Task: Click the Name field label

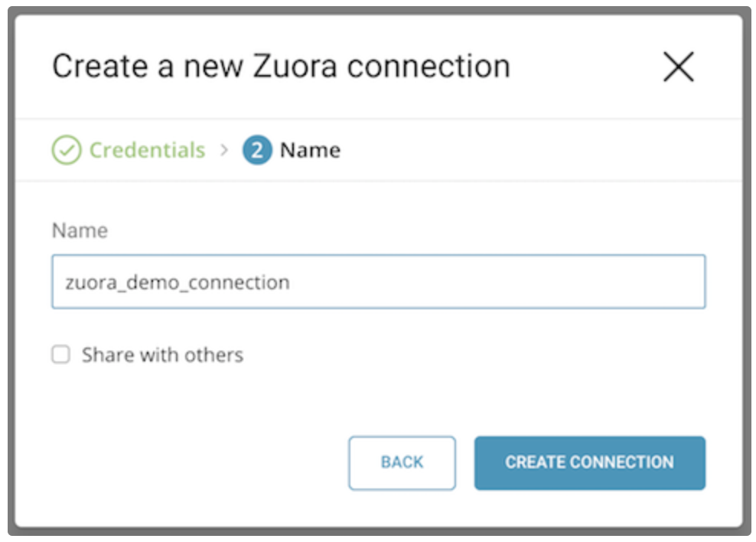Action: [80, 230]
